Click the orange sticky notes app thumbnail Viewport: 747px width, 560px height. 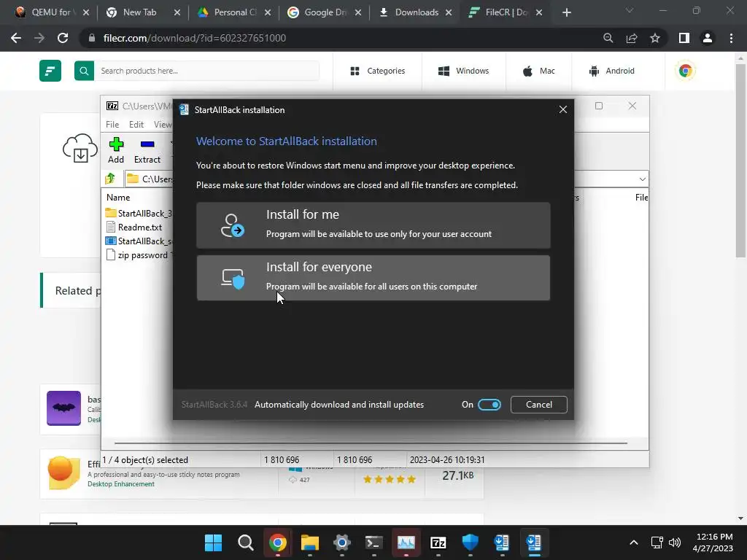(64, 472)
